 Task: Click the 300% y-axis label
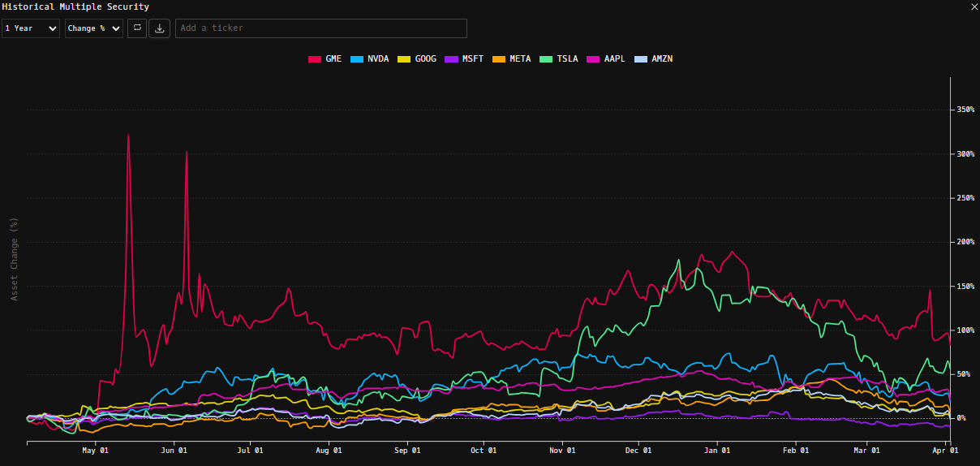point(965,153)
